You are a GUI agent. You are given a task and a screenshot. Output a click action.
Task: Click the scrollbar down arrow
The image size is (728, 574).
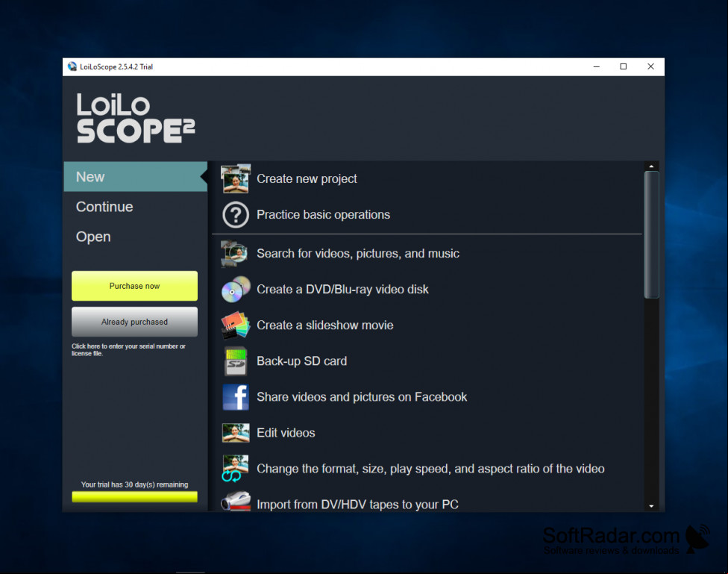point(651,506)
